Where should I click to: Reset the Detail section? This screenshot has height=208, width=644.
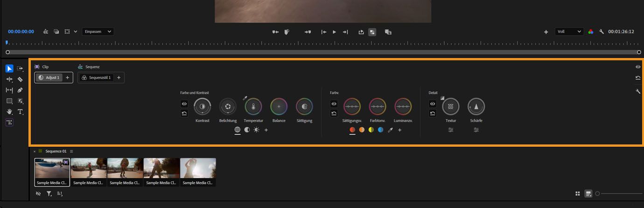433,113
